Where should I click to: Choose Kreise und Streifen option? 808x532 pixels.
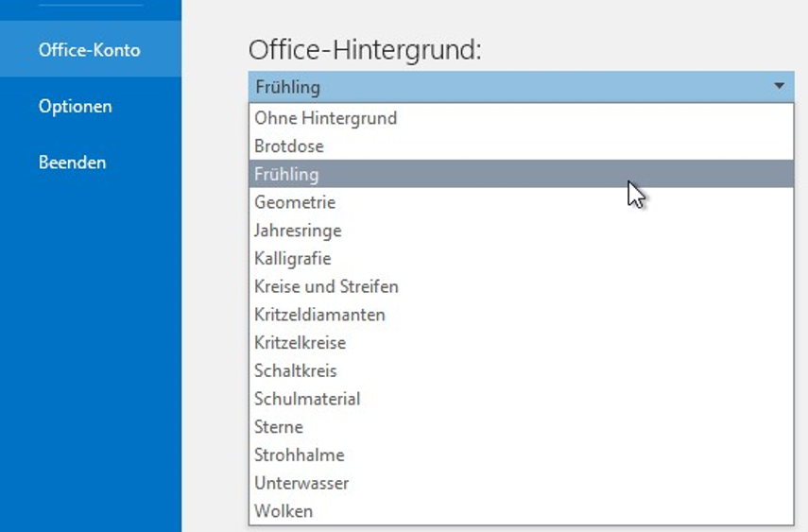[521, 286]
